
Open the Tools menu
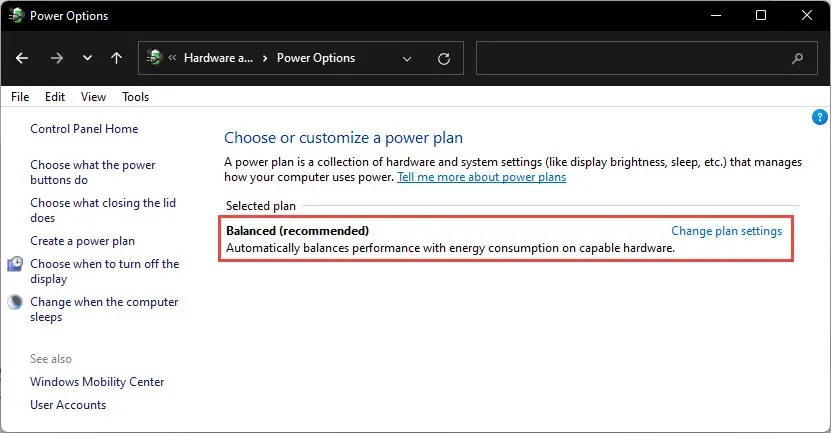pyautogui.click(x=135, y=97)
